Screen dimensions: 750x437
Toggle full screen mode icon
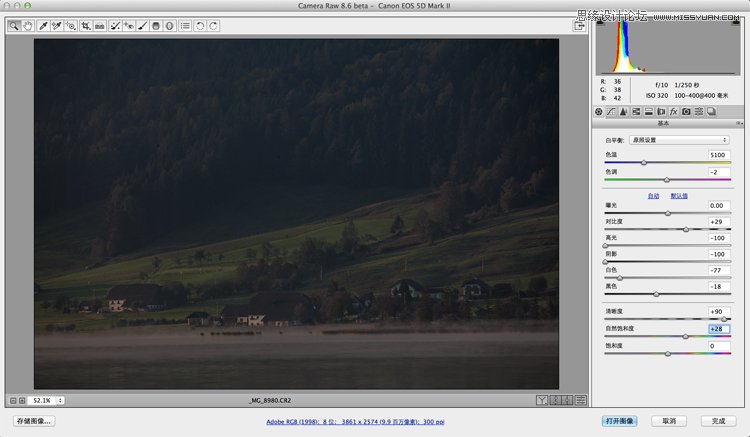[579, 26]
